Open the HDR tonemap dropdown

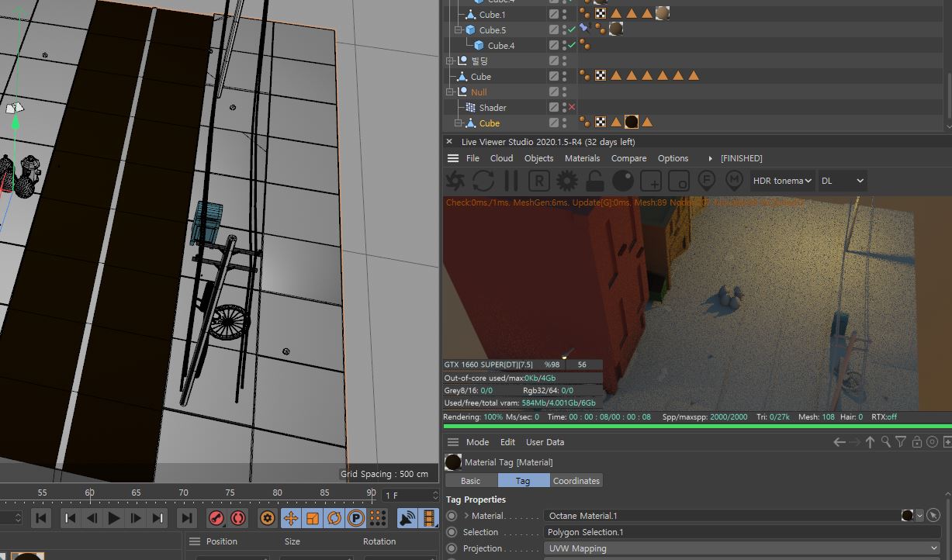(x=782, y=181)
